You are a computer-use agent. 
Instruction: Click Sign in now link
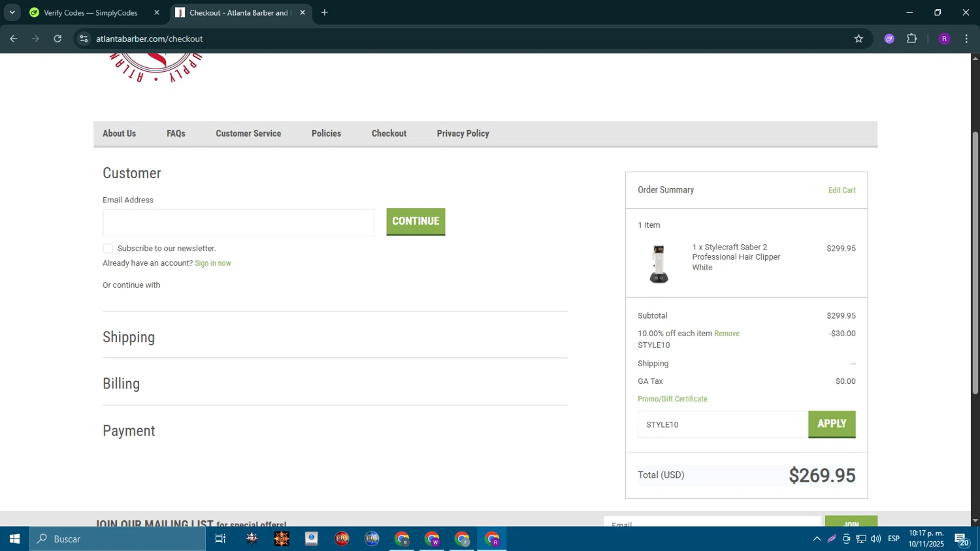point(213,263)
